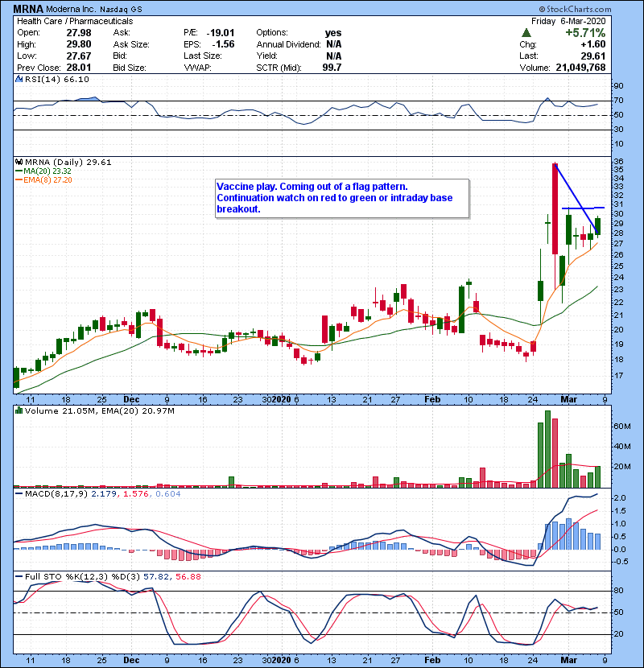Click the MRNA (Daily) 29.61 chart label
This screenshot has width=644, height=668.
[68, 163]
